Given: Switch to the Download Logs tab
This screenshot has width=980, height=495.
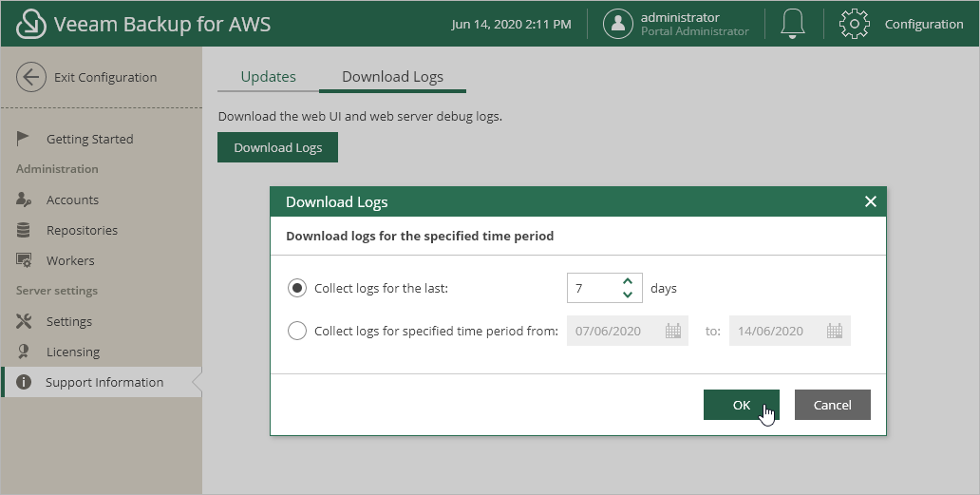Looking at the screenshot, I should pos(392,77).
